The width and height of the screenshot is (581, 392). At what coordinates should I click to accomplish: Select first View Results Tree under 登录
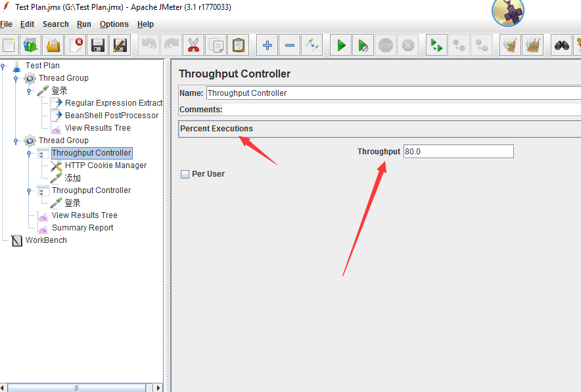(97, 128)
